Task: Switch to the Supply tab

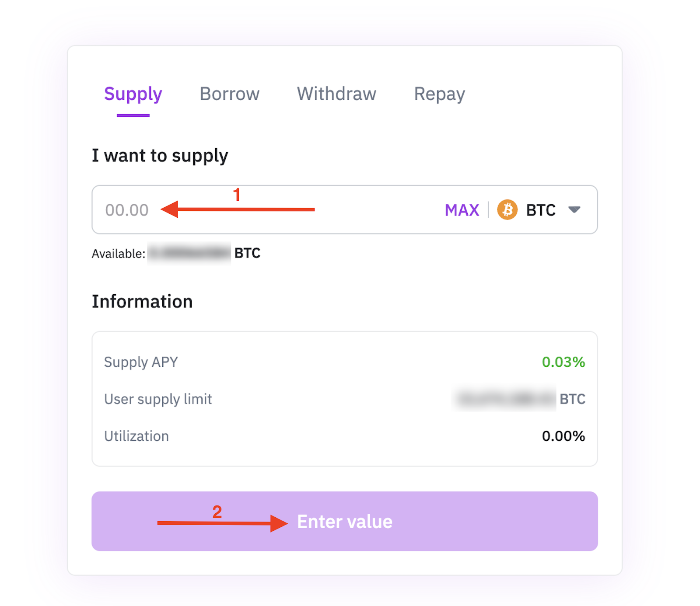Action: click(133, 94)
